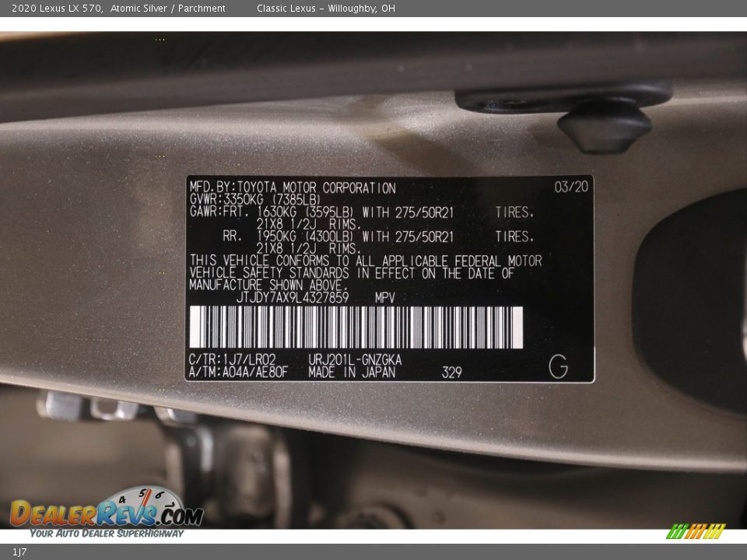Click the large G letter on label
This screenshot has height=560, width=747.
[558, 366]
